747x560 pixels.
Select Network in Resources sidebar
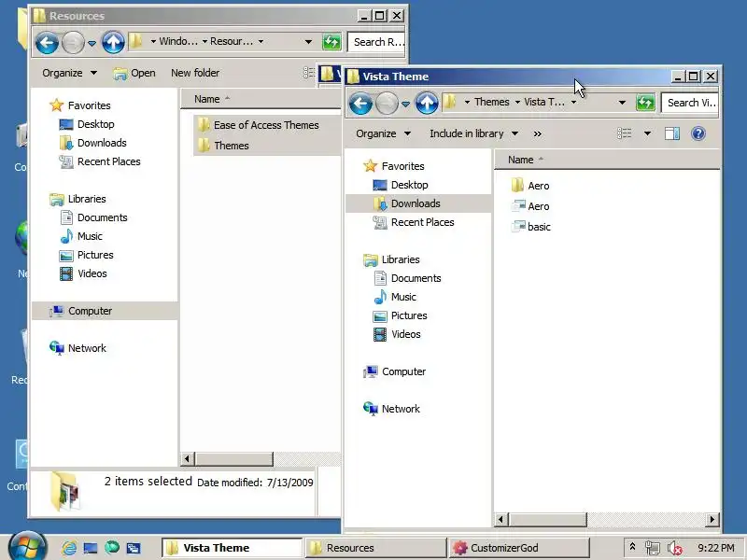tap(78, 348)
